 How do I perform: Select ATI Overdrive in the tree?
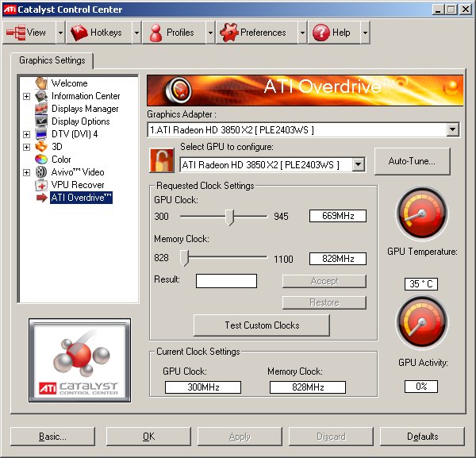(x=82, y=198)
